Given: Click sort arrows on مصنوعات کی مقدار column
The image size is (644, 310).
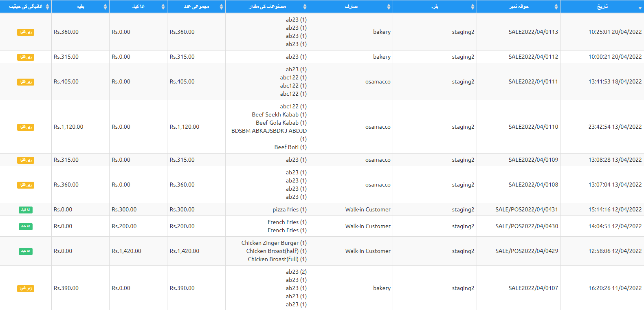Looking at the screenshot, I should [305, 7].
